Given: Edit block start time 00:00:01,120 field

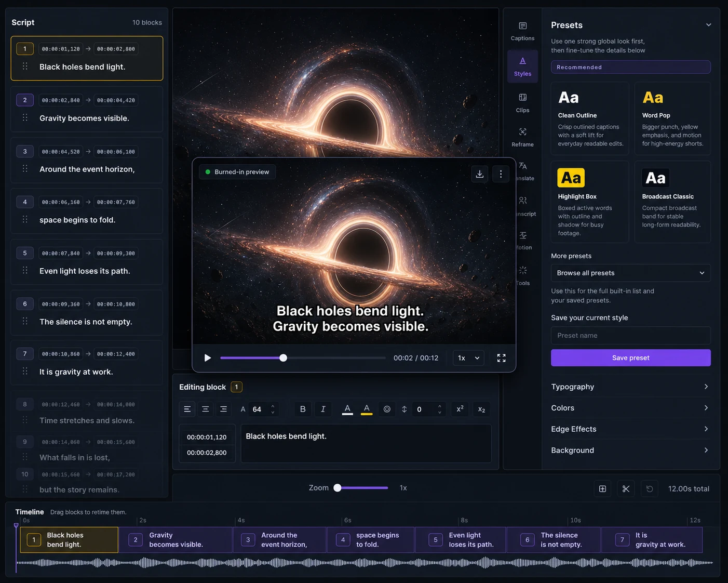Looking at the screenshot, I should [x=207, y=437].
